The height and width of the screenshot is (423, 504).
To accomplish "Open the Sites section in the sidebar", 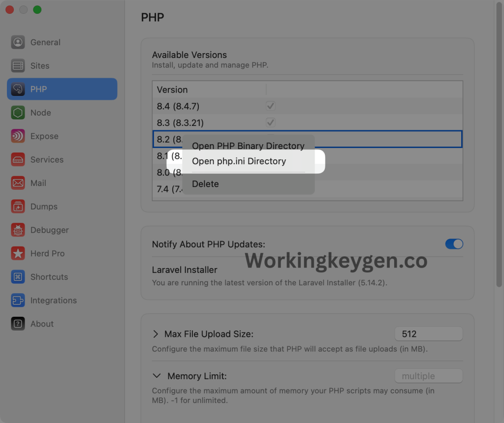I will click(39, 65).
